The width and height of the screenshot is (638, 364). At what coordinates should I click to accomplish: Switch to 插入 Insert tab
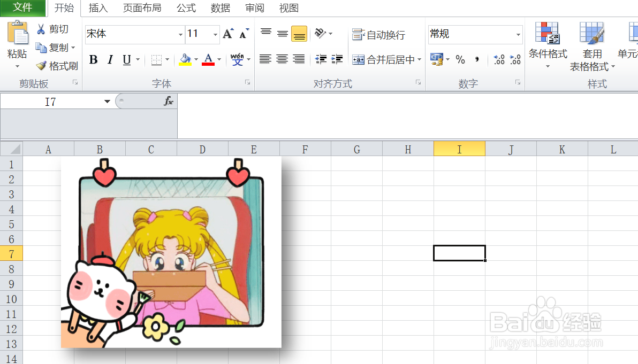(98, 8)
